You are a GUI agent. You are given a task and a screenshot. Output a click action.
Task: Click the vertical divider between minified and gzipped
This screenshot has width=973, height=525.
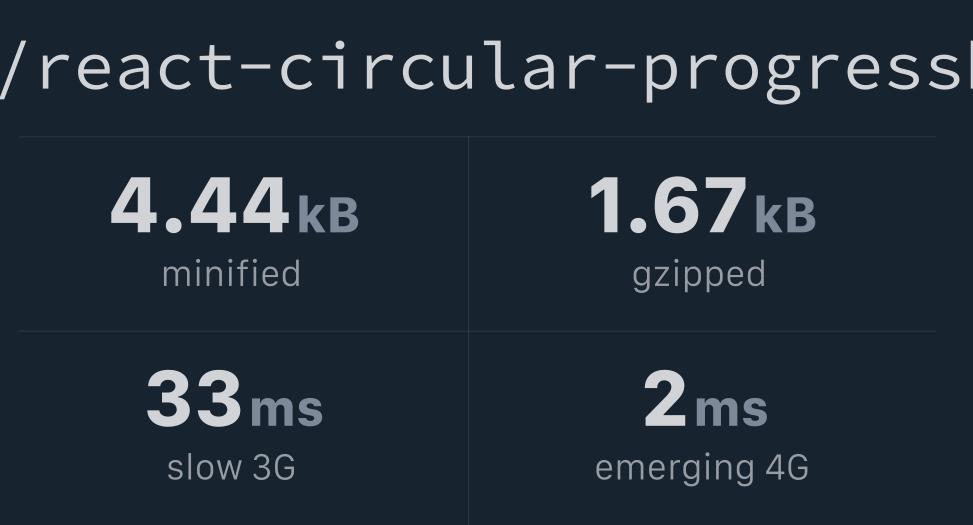(468, 233)
